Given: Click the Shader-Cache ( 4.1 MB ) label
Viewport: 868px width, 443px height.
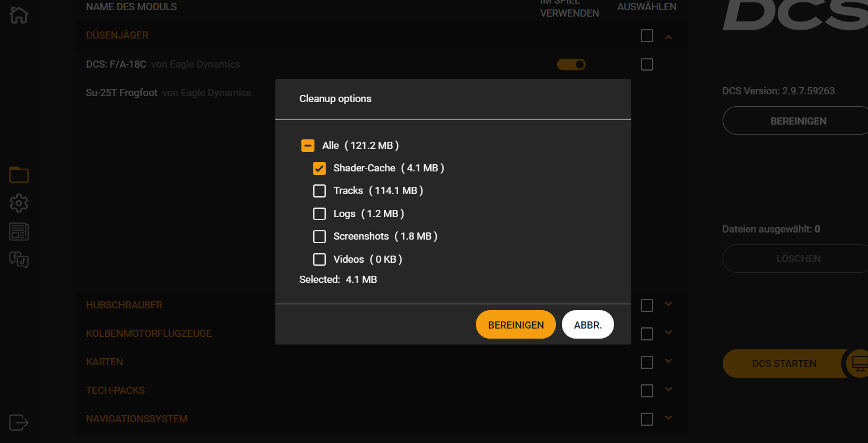Looking at the screenshot, I should (x=389, y=168).
